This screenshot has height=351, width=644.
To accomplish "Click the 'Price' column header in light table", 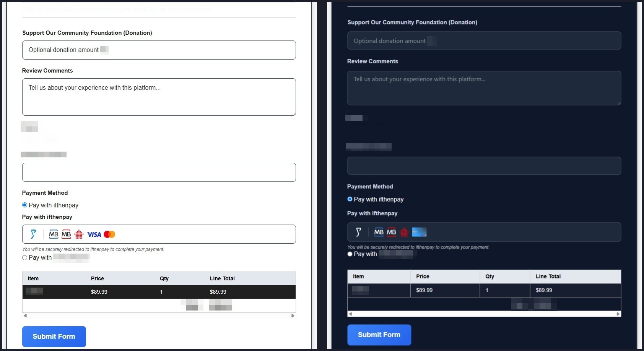I will 98,278.
